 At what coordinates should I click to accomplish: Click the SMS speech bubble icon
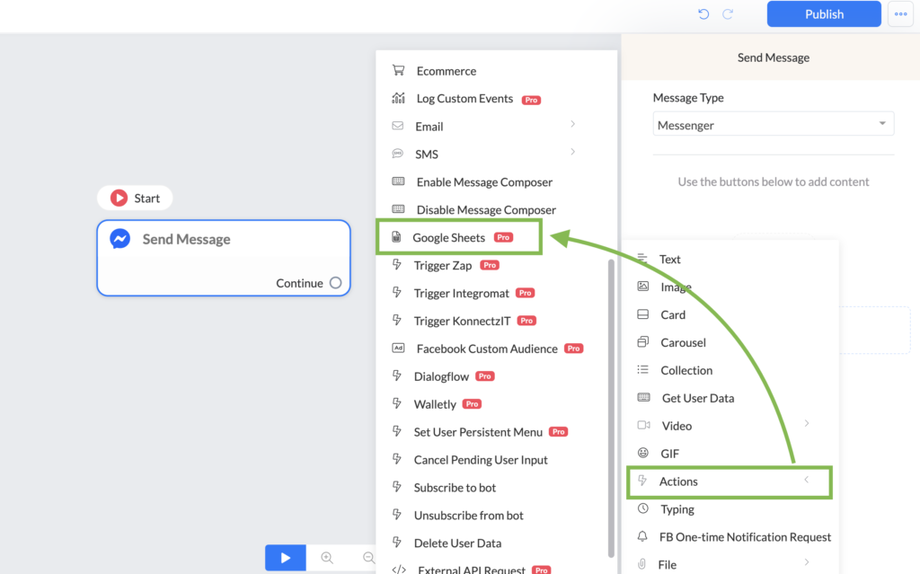tap(397, 153)
